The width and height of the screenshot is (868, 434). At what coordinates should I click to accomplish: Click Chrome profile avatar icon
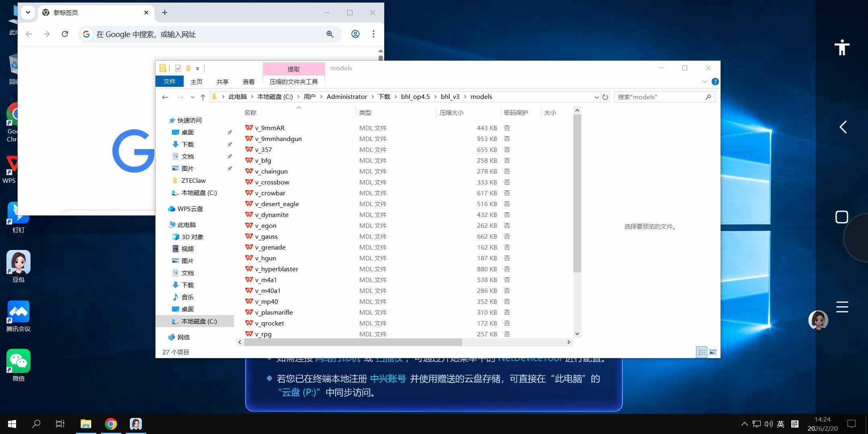[355, 34]
